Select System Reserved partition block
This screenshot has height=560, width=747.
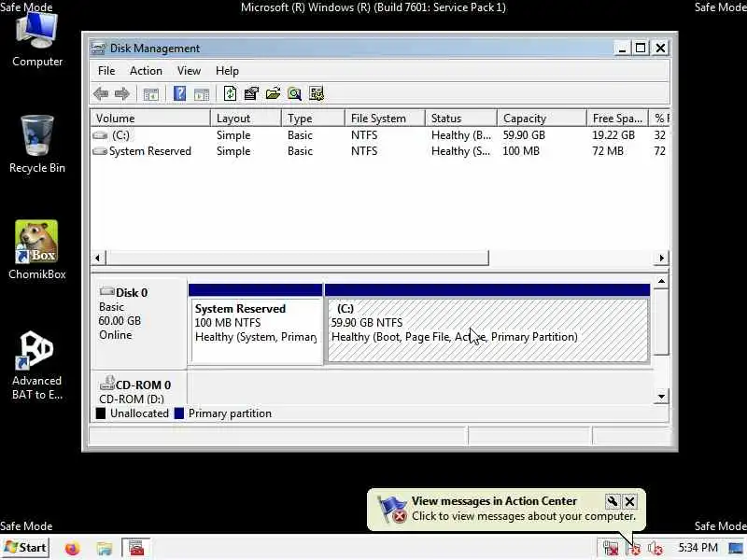256,324
